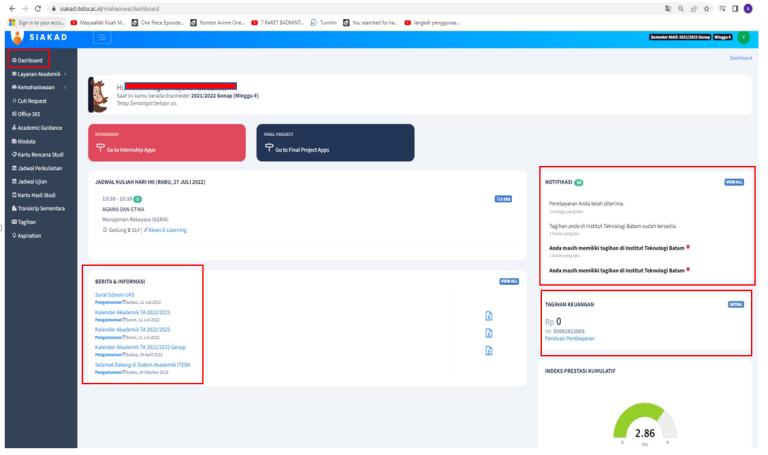Select Transkrip Sementara in sidebar
This screenshot has height=455, width=768.
point(40,208)
